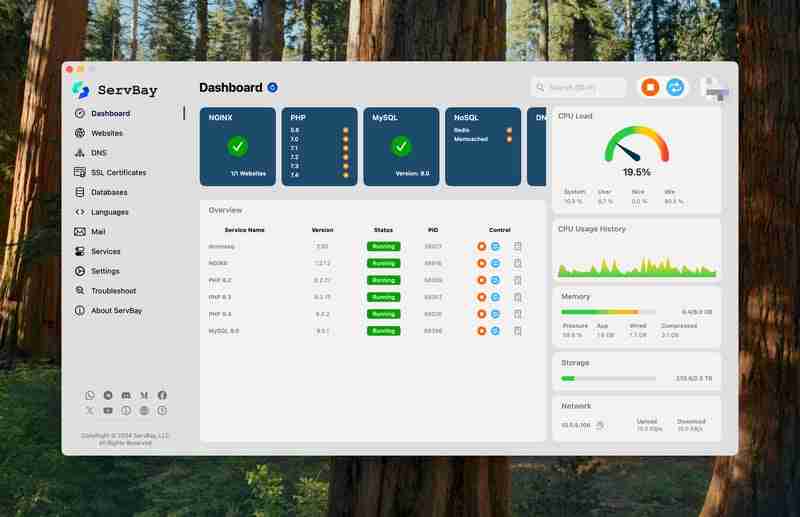Open the YouTube social link icon
800x517 pixels.
[108, 410]
